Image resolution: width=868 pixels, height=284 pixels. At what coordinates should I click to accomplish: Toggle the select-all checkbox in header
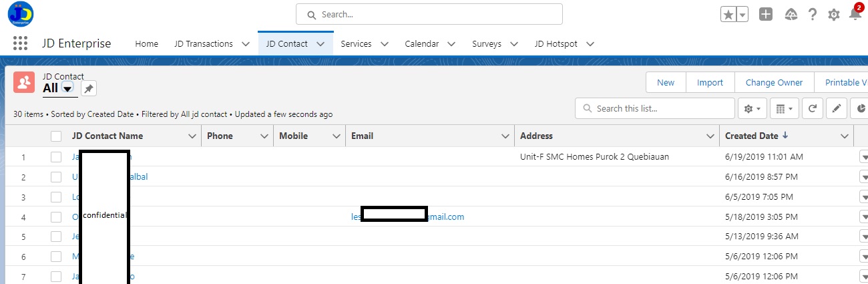pos(56,136)
